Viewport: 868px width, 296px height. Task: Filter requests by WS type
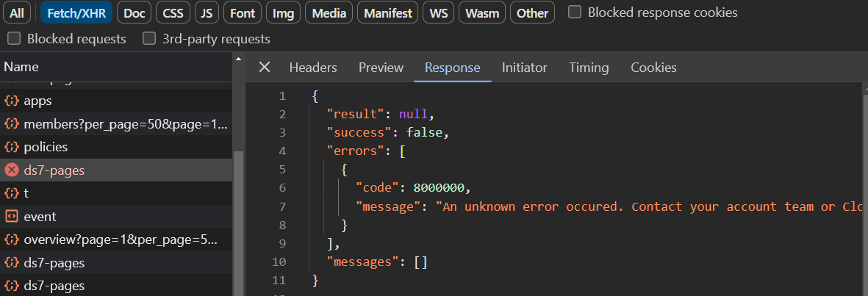click(439, 12)
